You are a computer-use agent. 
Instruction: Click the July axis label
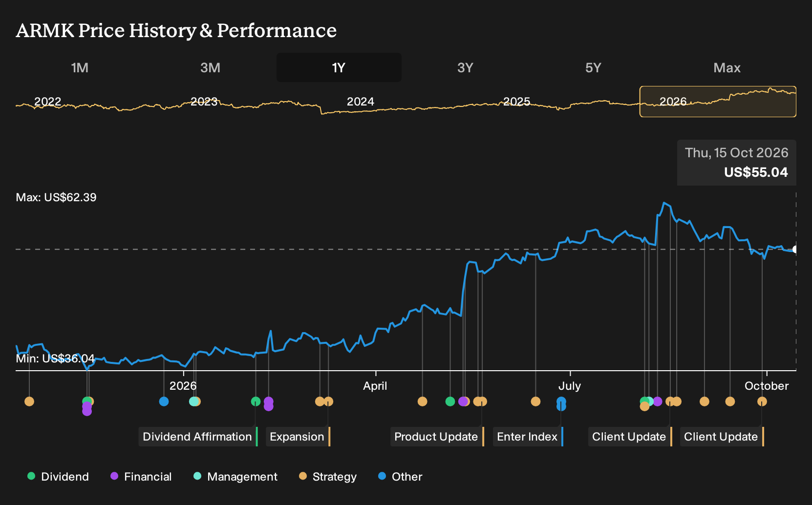coord(570,386)
